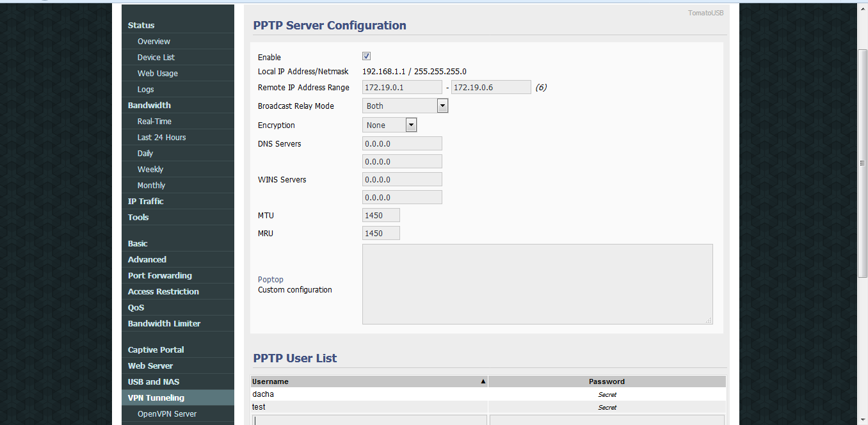Open the Poptop link
The height and width of the screenshot is (425, 868).
click(270, 280)
